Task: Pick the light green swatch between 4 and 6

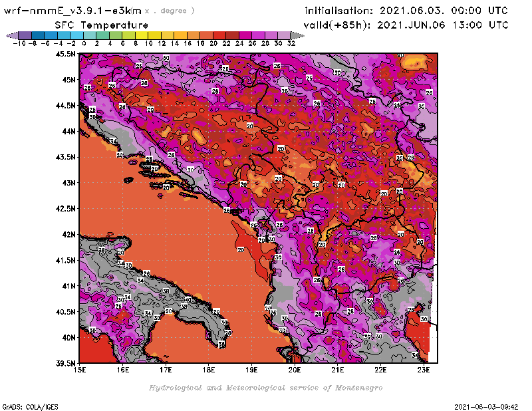Action: point(116,35)
